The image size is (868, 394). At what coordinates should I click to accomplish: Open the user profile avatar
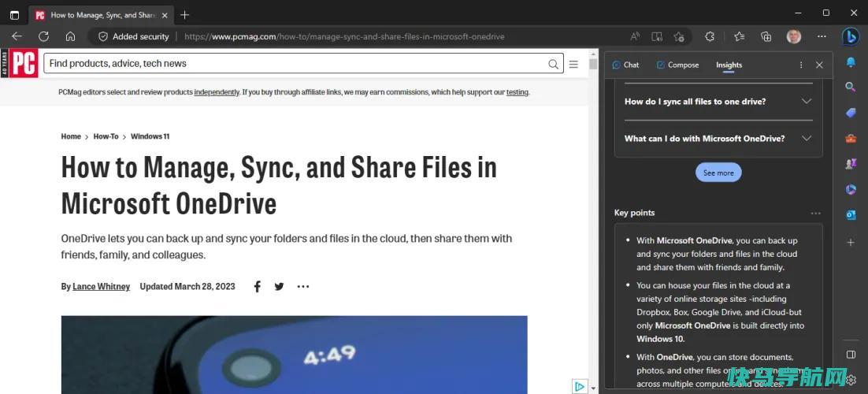tap(793, 36)
